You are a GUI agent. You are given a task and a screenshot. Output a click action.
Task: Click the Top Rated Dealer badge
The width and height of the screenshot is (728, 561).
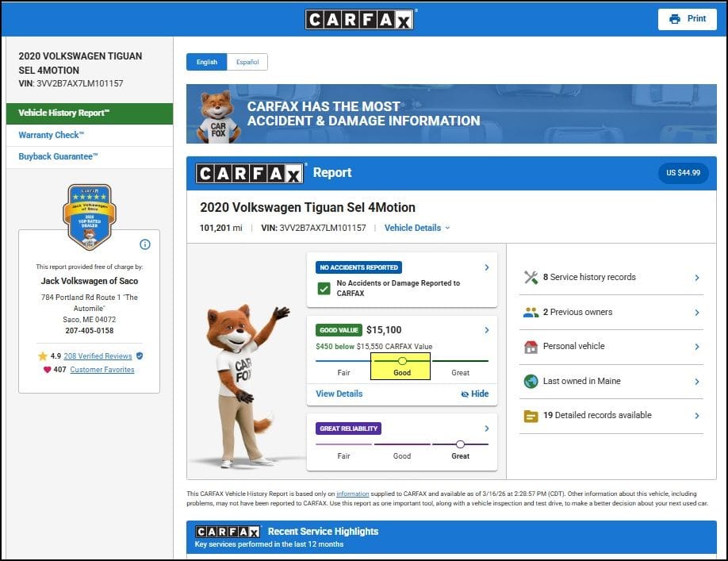pos(89,216)
